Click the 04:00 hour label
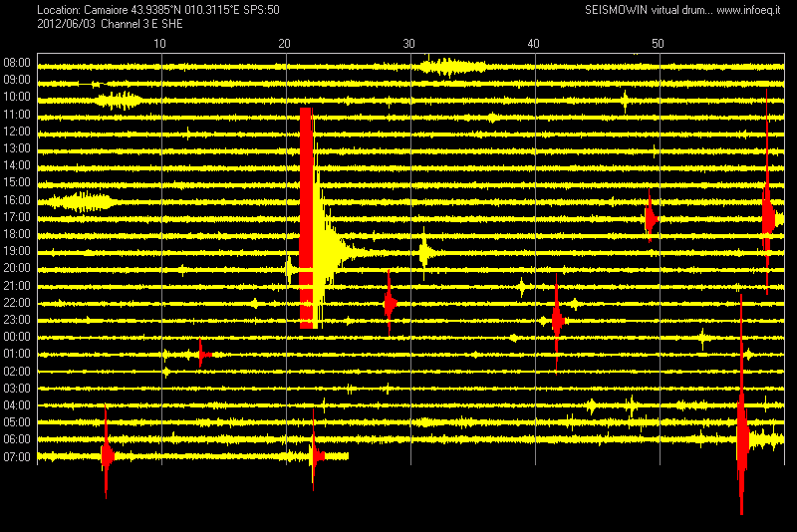The width and height of the screenshot is (797, 532). [17, 405]
